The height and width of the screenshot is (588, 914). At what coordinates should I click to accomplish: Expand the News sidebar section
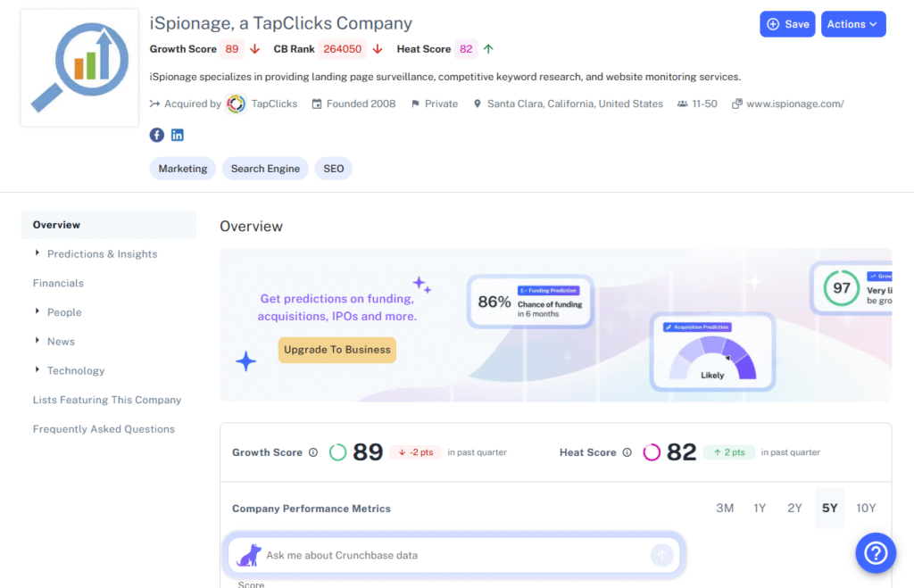(37, 340)
